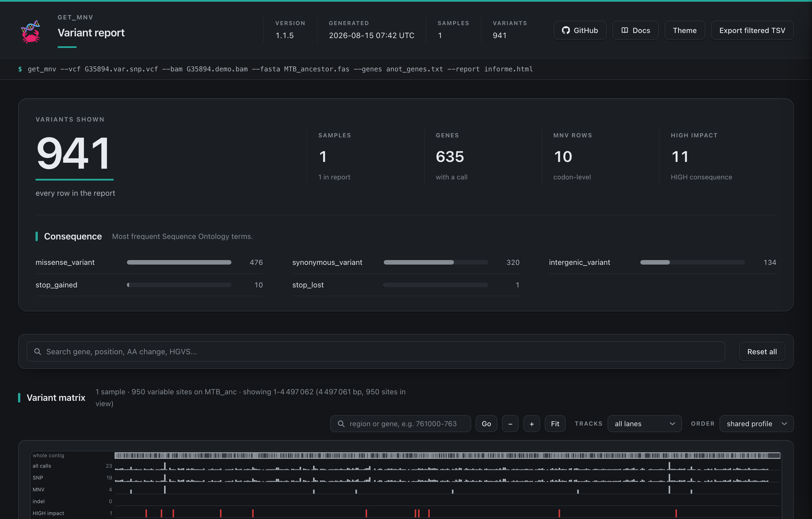Click the get_mnv command line text
The width and height of the screenshot is (812, 519).
280,69
